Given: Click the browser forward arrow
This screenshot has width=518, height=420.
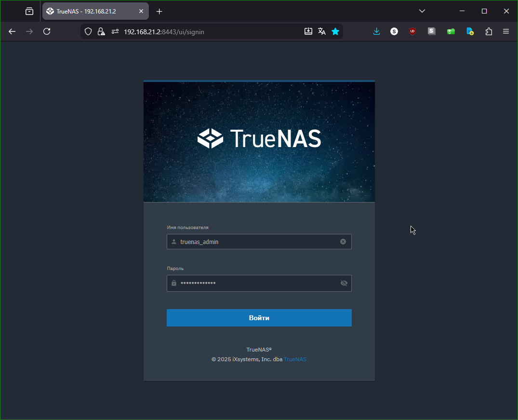Looking at the screenshot, I should click(29, 31).
